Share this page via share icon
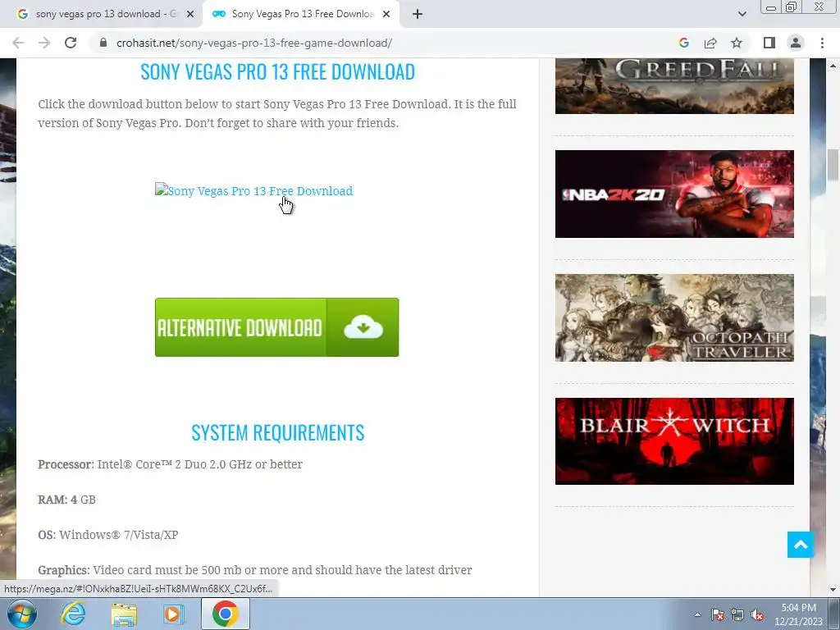Viewport: 840px width, 630px height. coord(710,43)
